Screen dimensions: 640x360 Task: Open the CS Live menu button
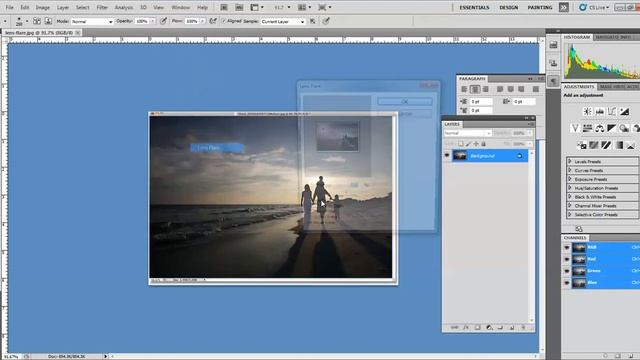[x=594, y=7]
